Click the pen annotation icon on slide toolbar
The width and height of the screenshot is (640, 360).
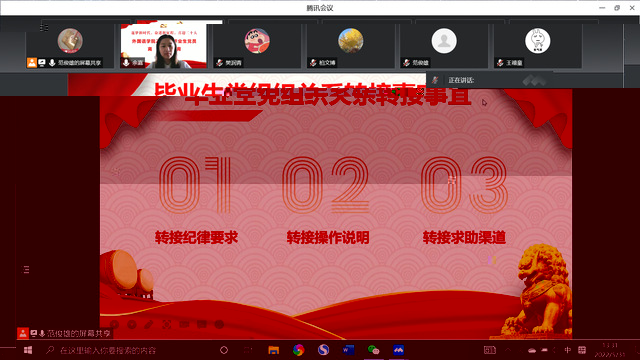coord(149,324)
